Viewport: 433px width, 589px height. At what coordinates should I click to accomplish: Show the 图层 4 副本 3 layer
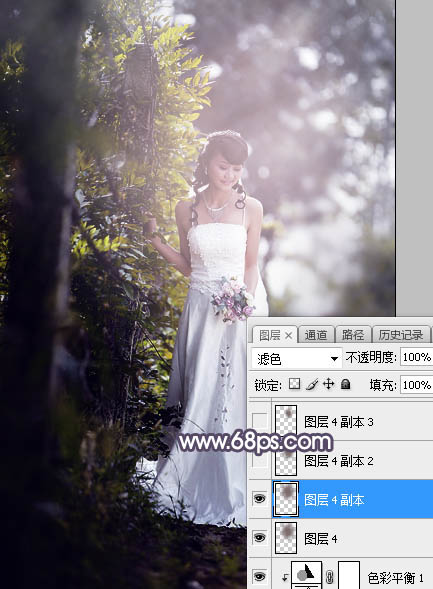click(x=259, y=421)
